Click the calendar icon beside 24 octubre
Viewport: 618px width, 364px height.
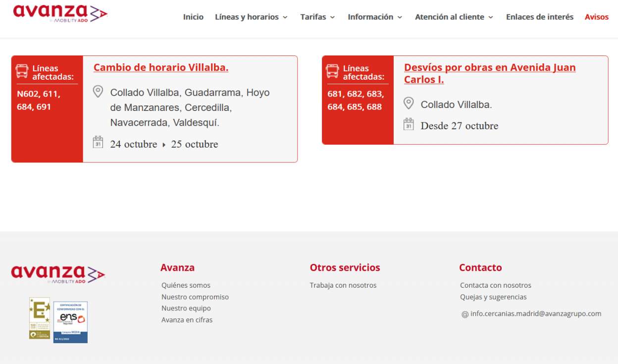[98, 142]
